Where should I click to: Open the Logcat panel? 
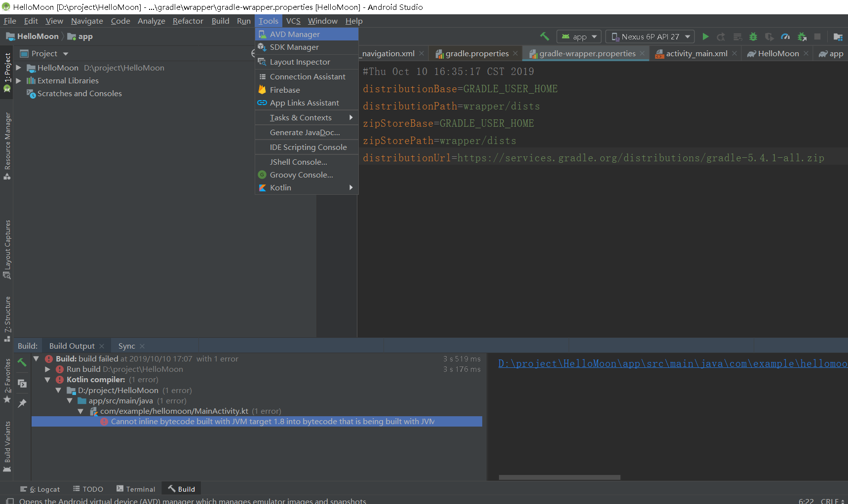[45, 488]
